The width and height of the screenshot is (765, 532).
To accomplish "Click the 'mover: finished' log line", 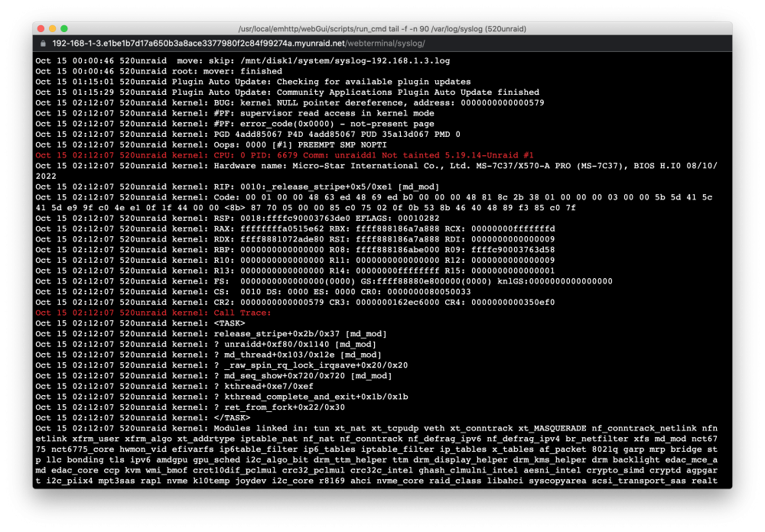I will (x=158, y=71).
